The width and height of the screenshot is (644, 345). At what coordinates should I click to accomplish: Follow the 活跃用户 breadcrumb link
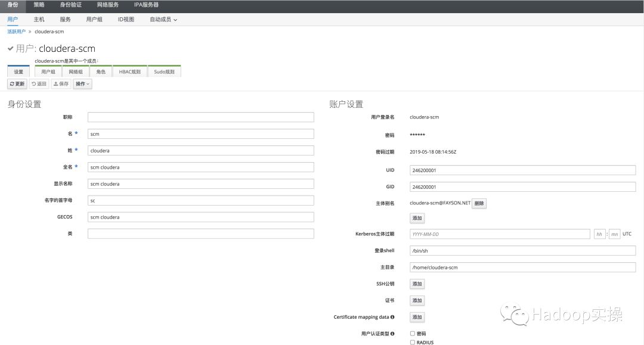(17, 32)
